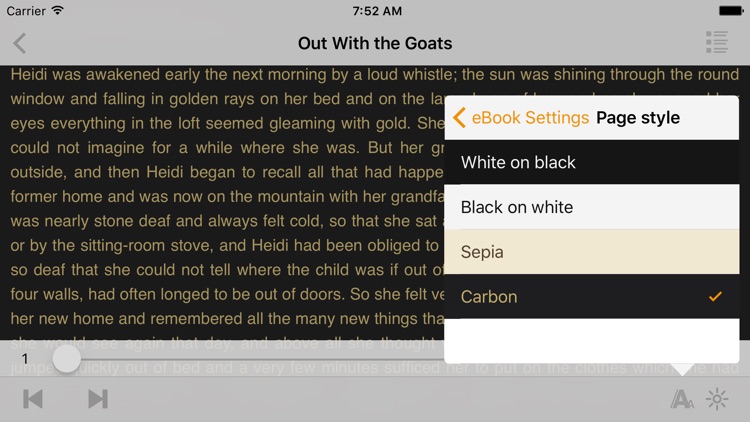Tap the back arrow in the top bar
The width and height of the screenshot is (750, 422).
point(20,44)
